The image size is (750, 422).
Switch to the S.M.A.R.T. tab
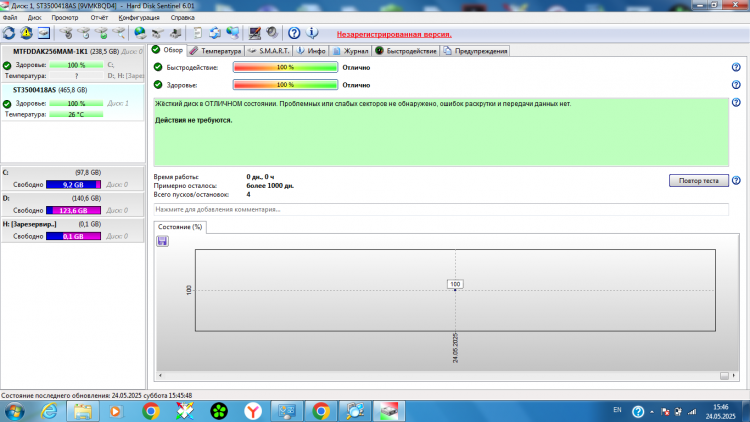tap(269, 51)
